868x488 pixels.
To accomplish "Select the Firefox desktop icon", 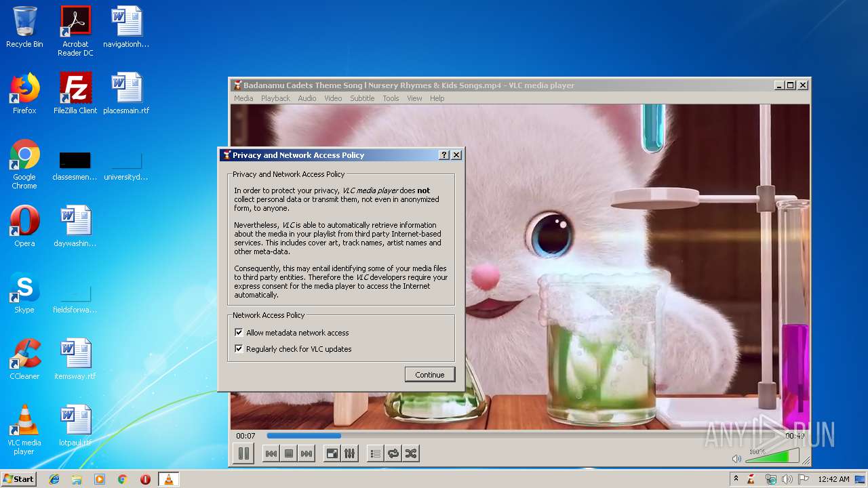I will pyautogui.click(x=24, y=94).
